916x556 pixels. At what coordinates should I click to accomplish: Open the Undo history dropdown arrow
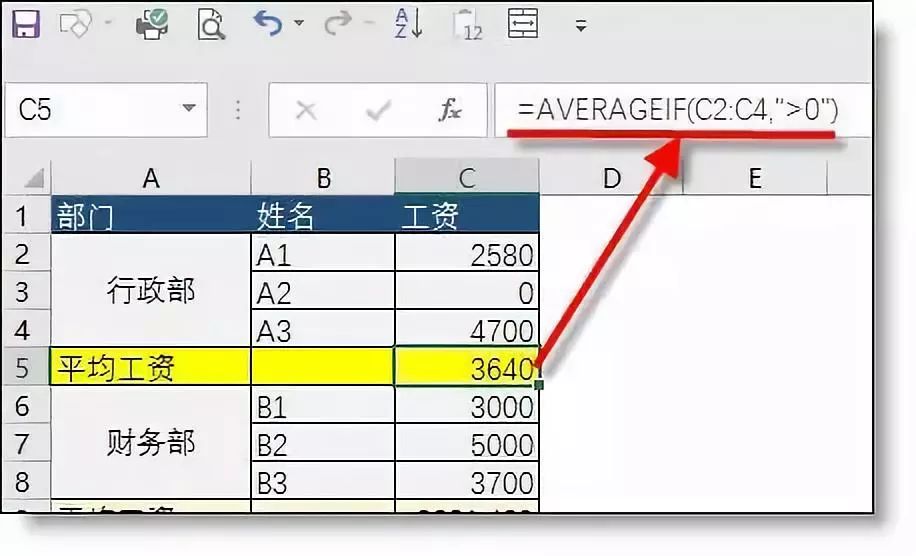coord(299,23)
